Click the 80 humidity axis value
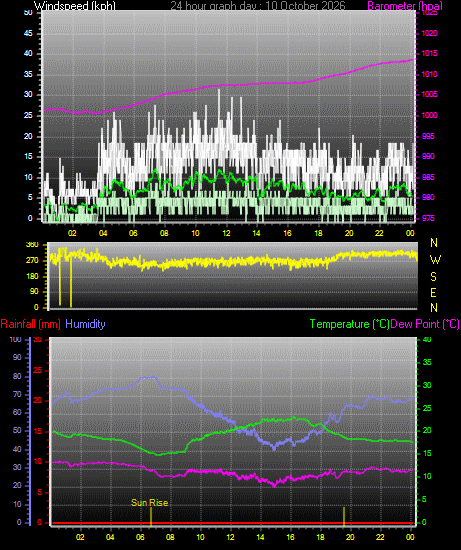 coord(17,376)
